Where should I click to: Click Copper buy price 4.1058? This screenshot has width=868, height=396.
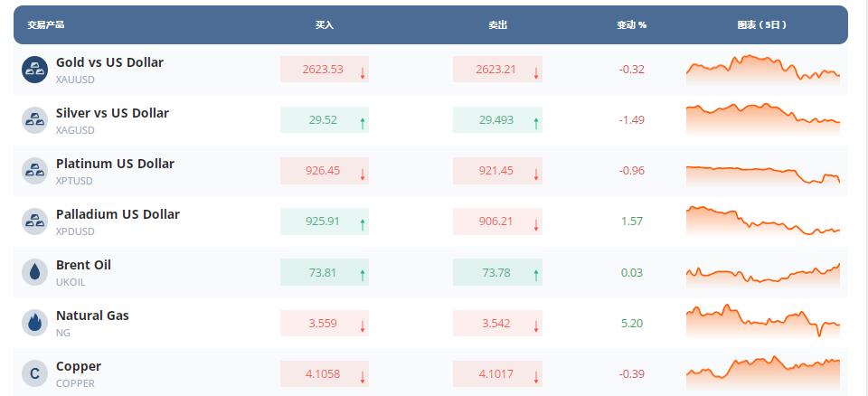(x=324, y=373)
